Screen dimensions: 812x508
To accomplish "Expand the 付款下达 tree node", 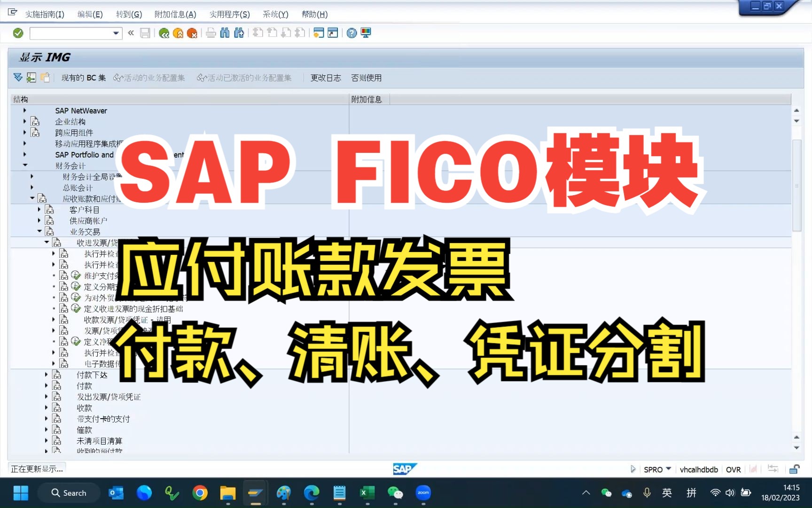I will 46,375.
